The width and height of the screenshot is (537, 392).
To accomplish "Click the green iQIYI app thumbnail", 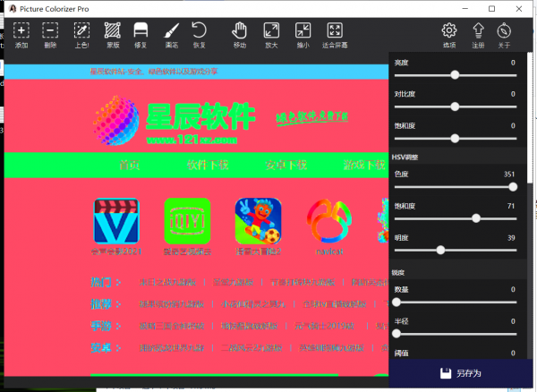I will tap(187, 221).
